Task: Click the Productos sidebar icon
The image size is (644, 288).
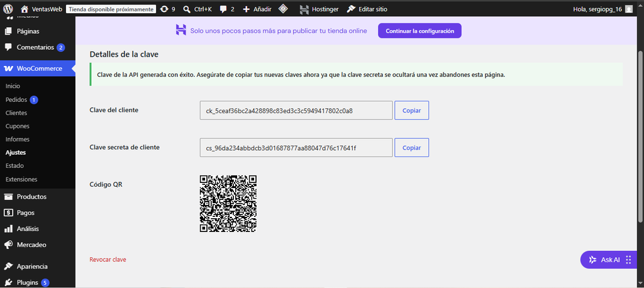Action: pyautogui.click(x=8, y=196)
